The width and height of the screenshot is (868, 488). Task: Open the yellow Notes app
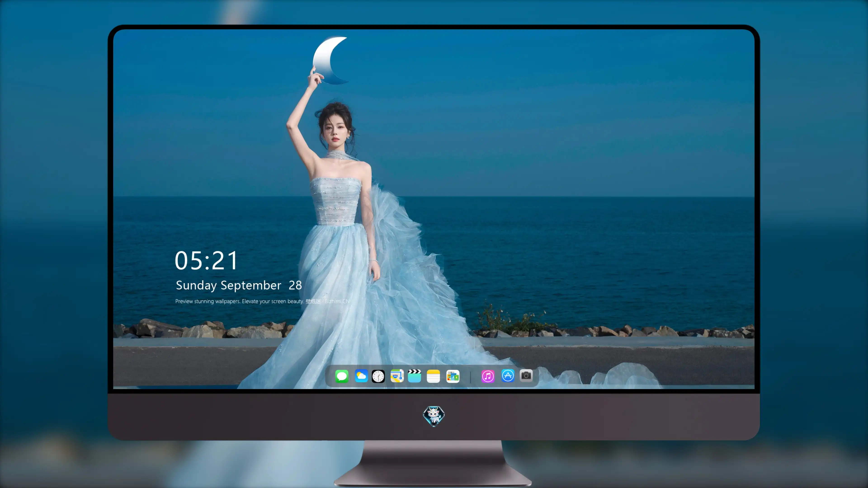pos(433,376)
